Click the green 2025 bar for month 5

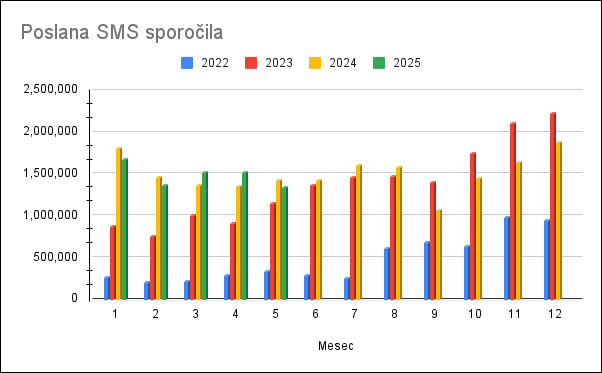coord(285,243)
